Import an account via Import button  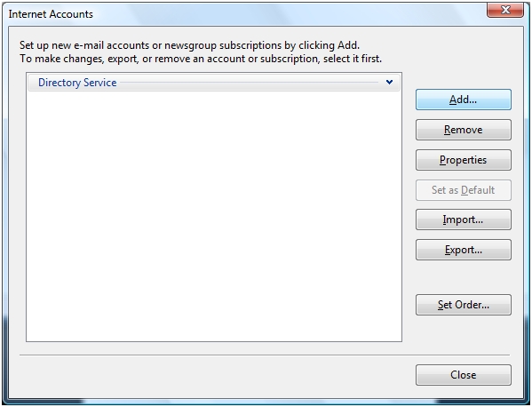(463, 219)
